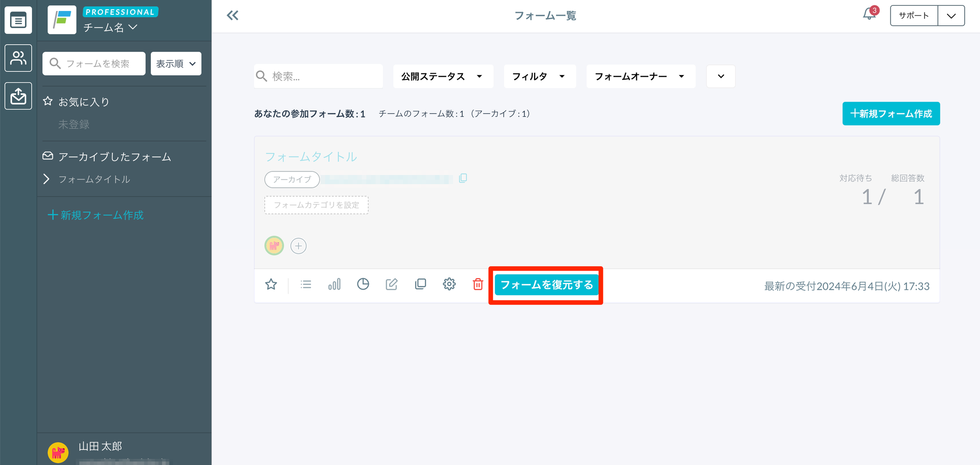Open the 公開ステータス dropdown
980x465 pixels.
443,77
